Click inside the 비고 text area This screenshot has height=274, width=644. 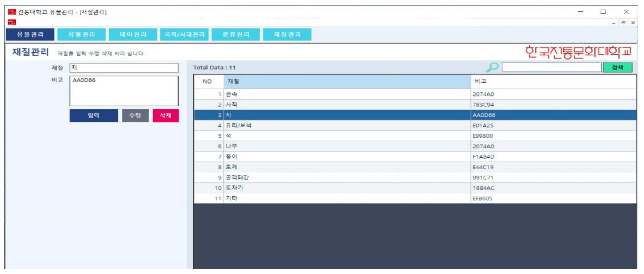(124, 91)
